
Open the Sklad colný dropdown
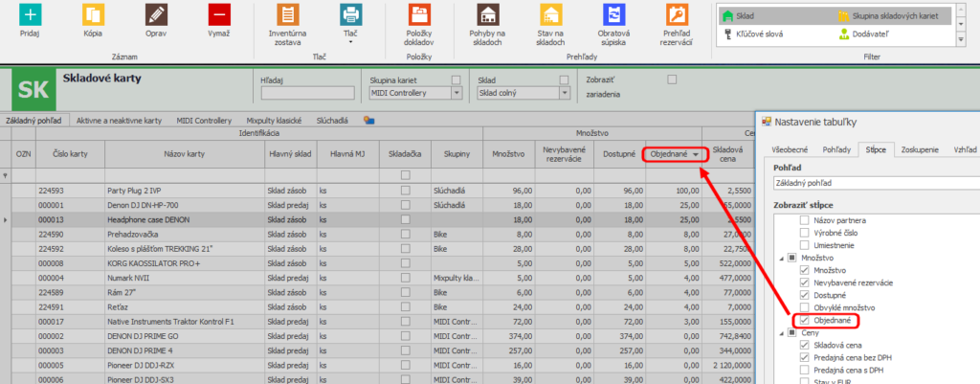[x=564, y=93]
